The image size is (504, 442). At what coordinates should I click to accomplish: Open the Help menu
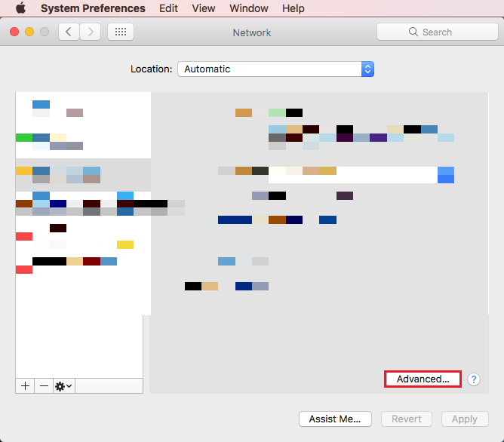click(293, 8)
